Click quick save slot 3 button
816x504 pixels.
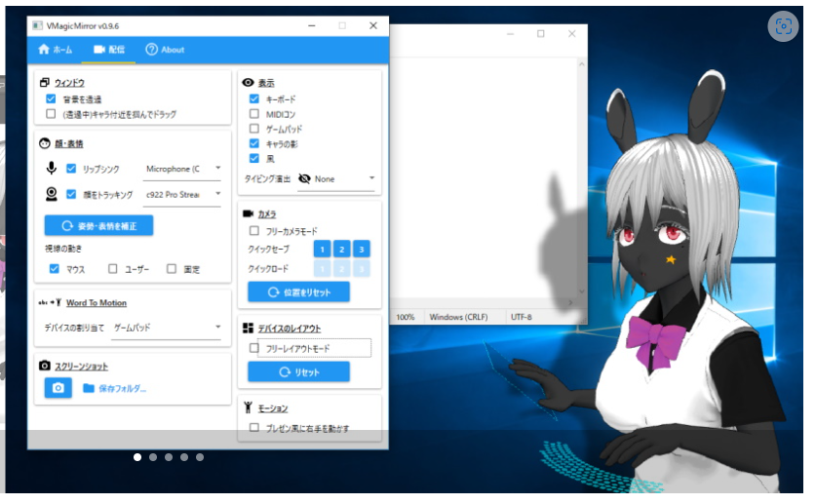click(361, 249)
